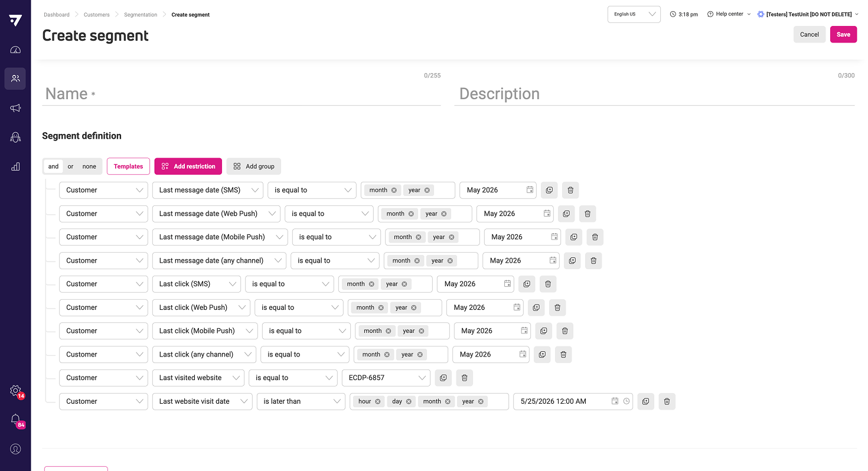
Task: Open Settings gear with badge 14
Action: coord(16,391)
